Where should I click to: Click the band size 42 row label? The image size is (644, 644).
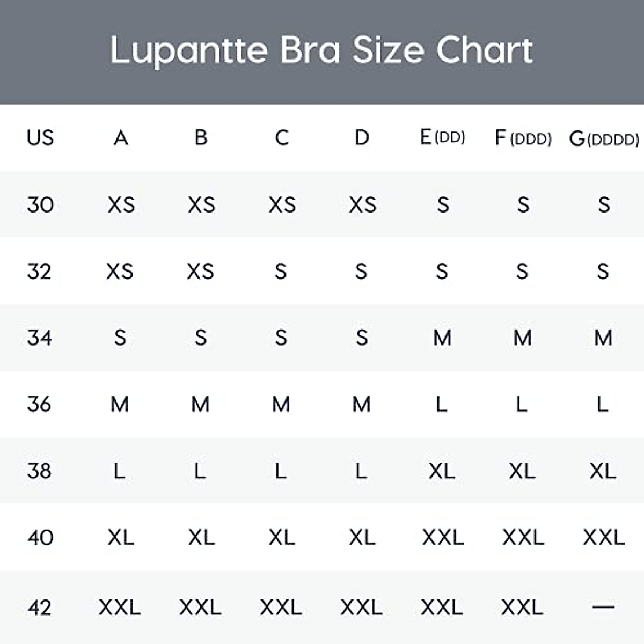[x=39, y=607]
